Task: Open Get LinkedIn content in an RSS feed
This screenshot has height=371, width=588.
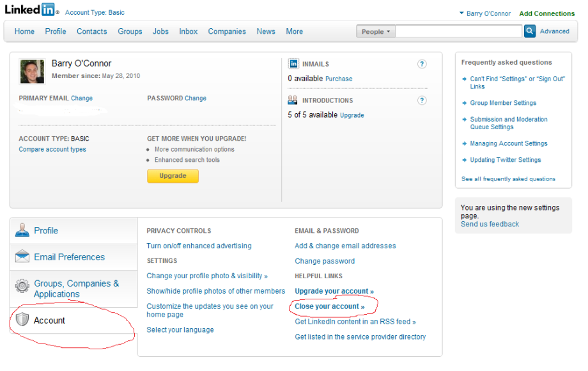Action: pyautogui.click(x=355, y=322)
